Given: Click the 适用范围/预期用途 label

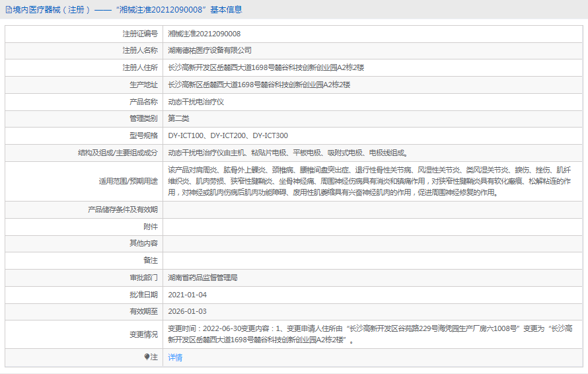Looking at the screenshot, I should [128, 181].
